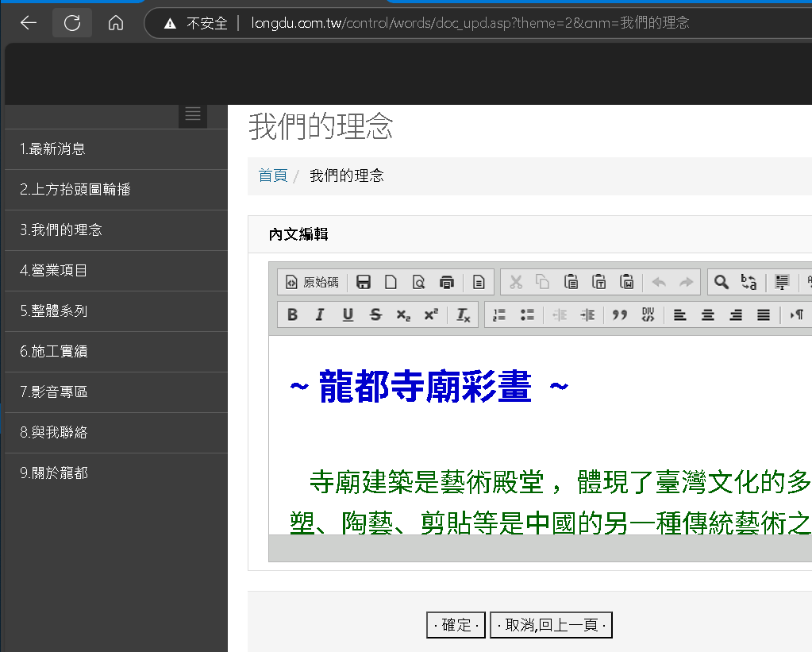This screenshot has width=812, height=652.
Task: Open sidebar item 8.與我聯絡
Action: (116, 432)
